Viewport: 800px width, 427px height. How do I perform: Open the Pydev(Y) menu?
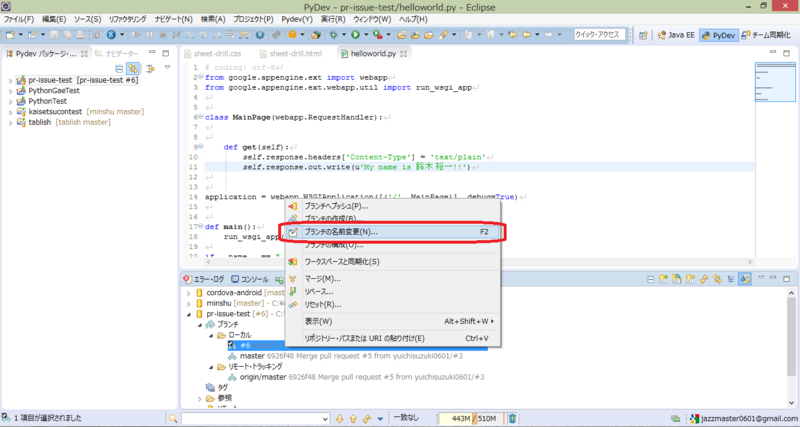pyautogui.click(x=296, y=19)
